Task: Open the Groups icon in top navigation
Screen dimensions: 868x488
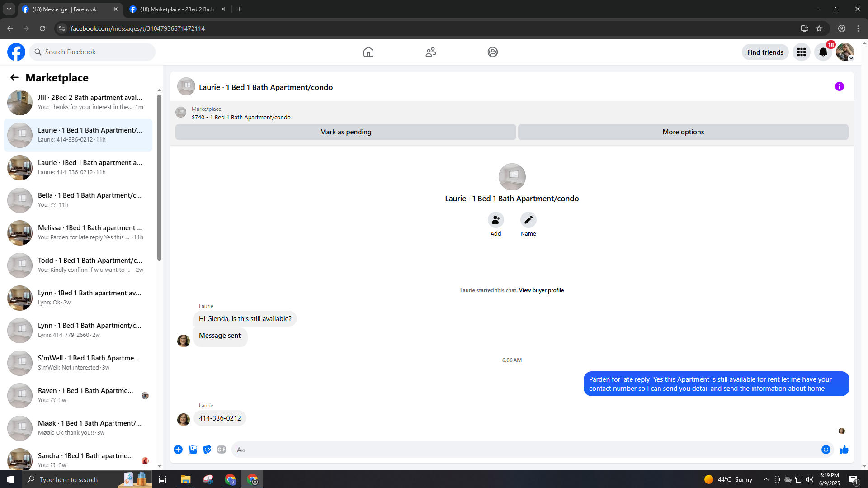Action: [493, 52]
